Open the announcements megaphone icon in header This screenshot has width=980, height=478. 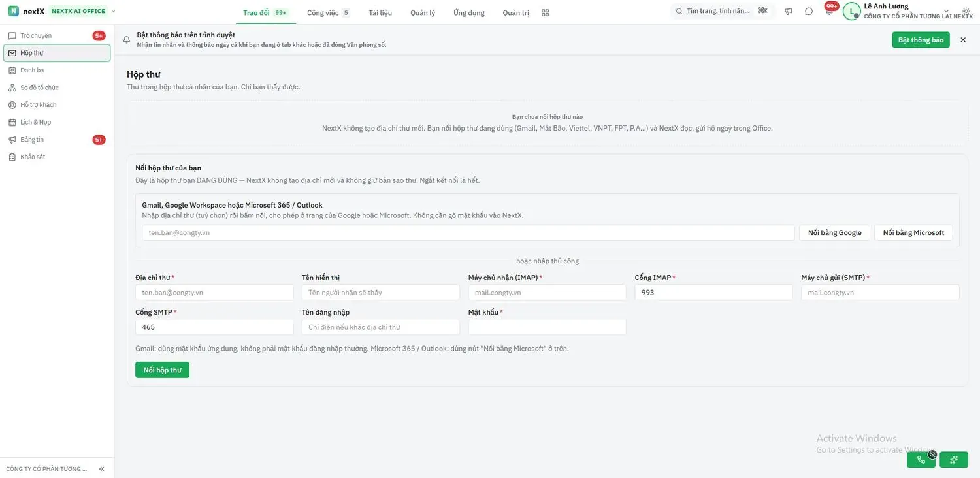pyautogui.click(x=789, y=11)
